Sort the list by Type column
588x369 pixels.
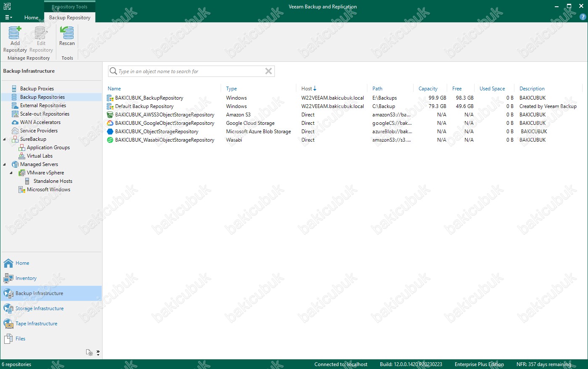click(231, 89)
